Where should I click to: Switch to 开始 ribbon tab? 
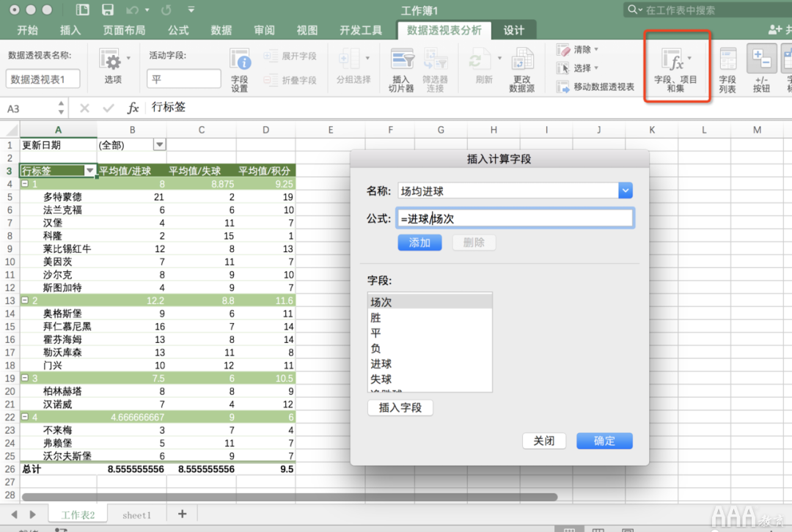[x=27, y=30]
